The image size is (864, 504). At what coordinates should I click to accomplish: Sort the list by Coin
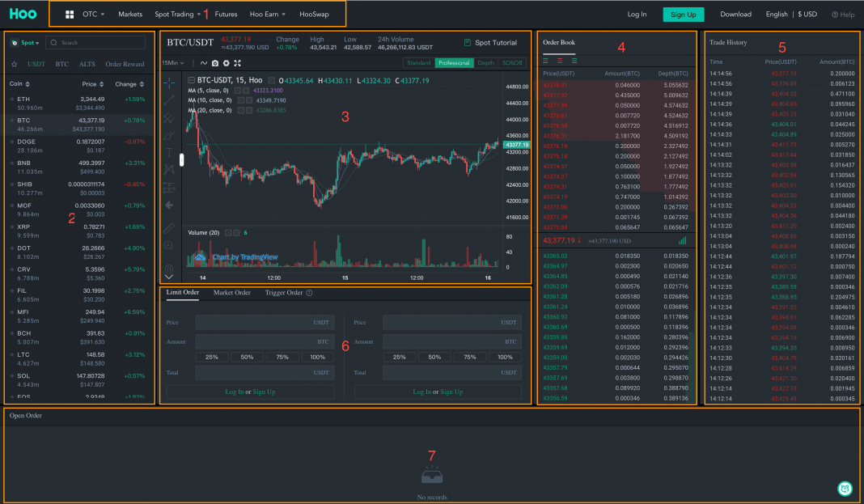[20, 84]
